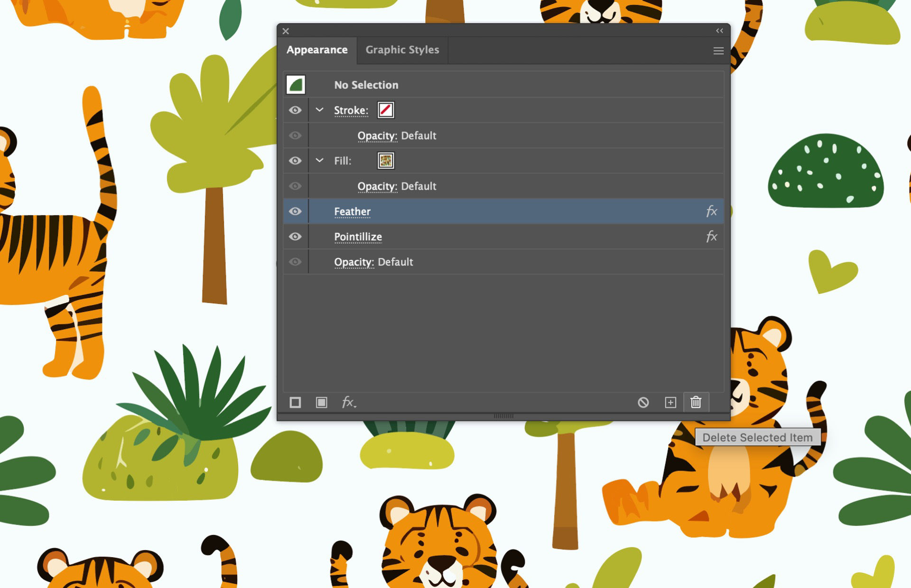The height and width of the screenshot is (588, 911).
Task: Duplicate the selected item using the plus icon
Action: pyautogui.click(x=670, y=402)
